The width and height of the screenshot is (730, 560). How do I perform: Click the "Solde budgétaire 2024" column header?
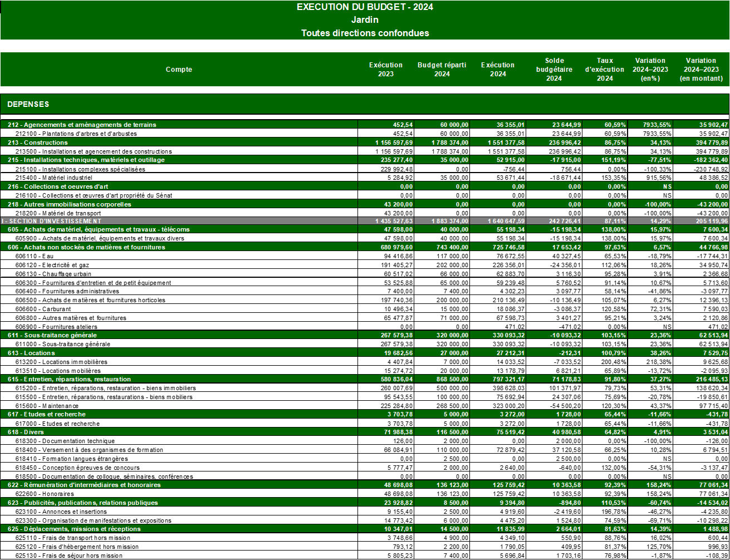[554, 70]
